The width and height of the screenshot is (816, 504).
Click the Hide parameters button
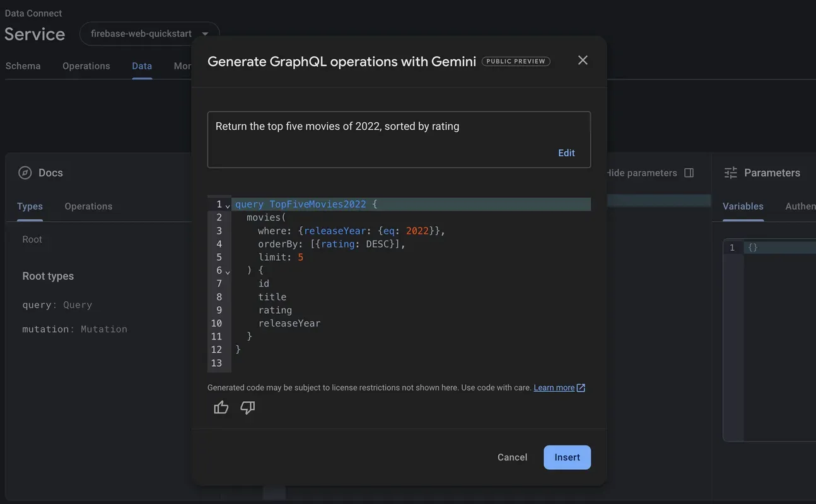pos(649,173)
